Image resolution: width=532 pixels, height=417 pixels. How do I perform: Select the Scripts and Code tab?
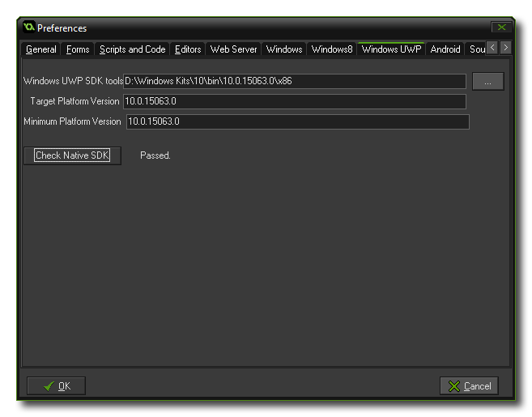[x=132, y=49]
